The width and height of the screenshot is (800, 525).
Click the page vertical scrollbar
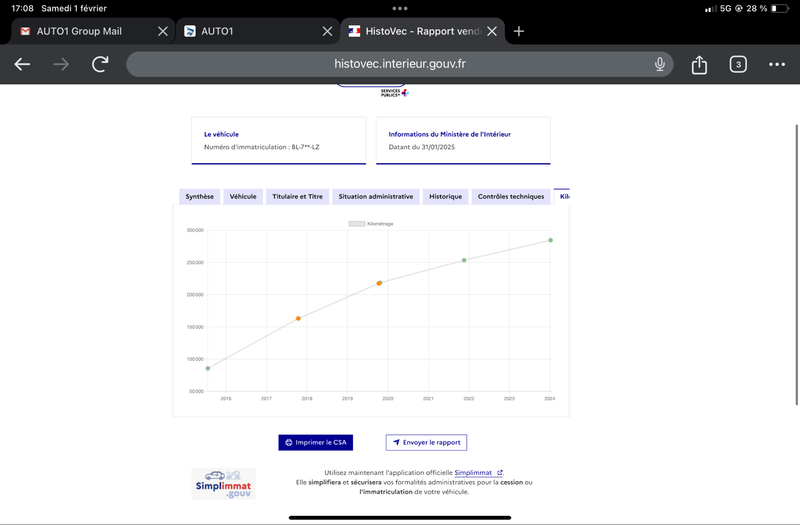[796, 264]
